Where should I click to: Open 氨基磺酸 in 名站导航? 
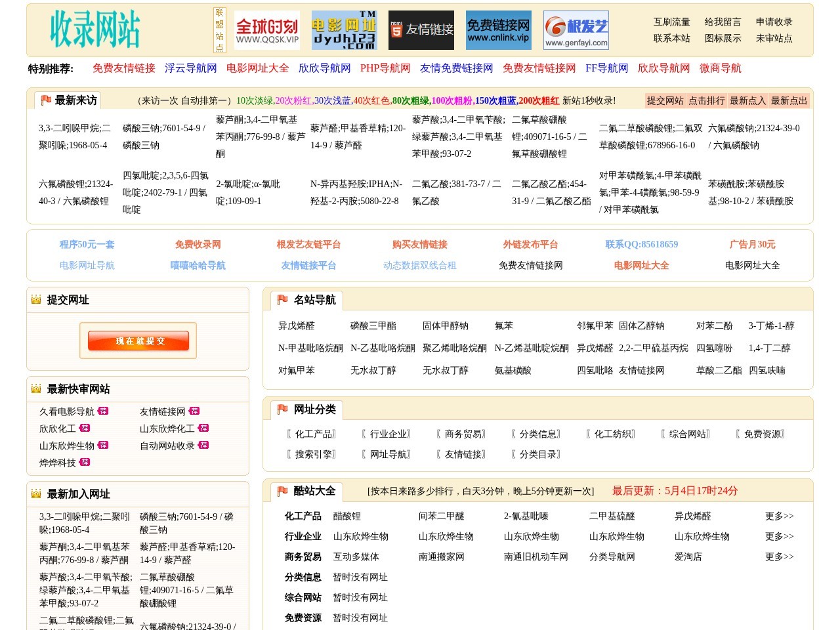pyautogui.click(x=513, y=371)
